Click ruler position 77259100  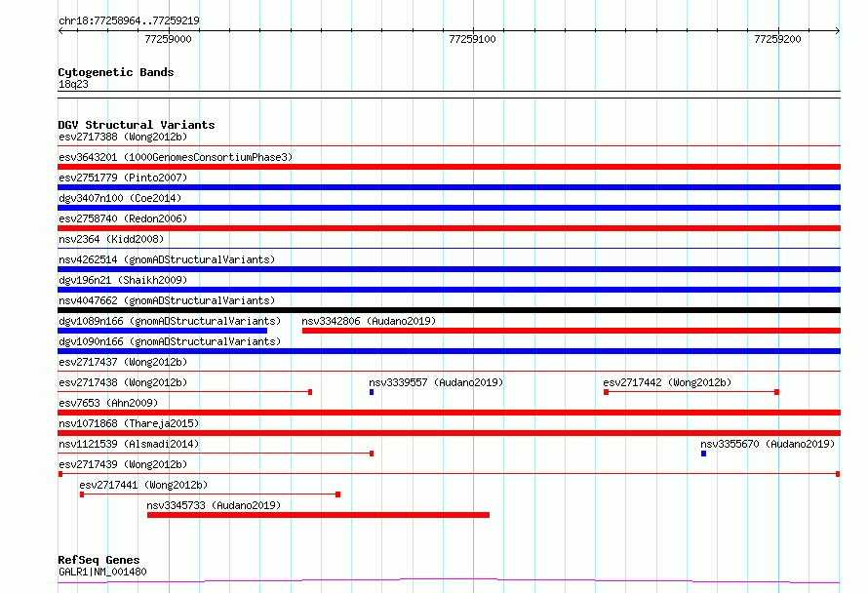[x=472, y=39]
